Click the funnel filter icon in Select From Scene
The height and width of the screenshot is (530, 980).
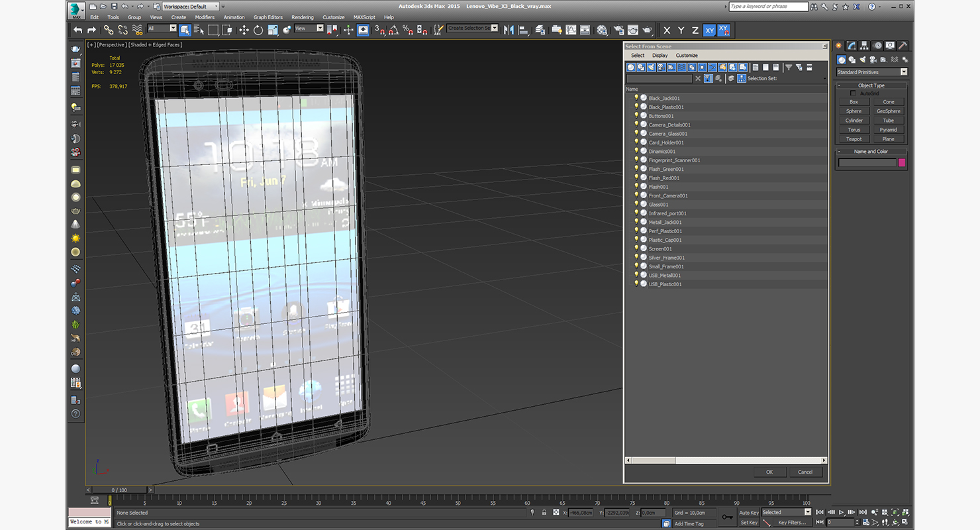[789, 68]
